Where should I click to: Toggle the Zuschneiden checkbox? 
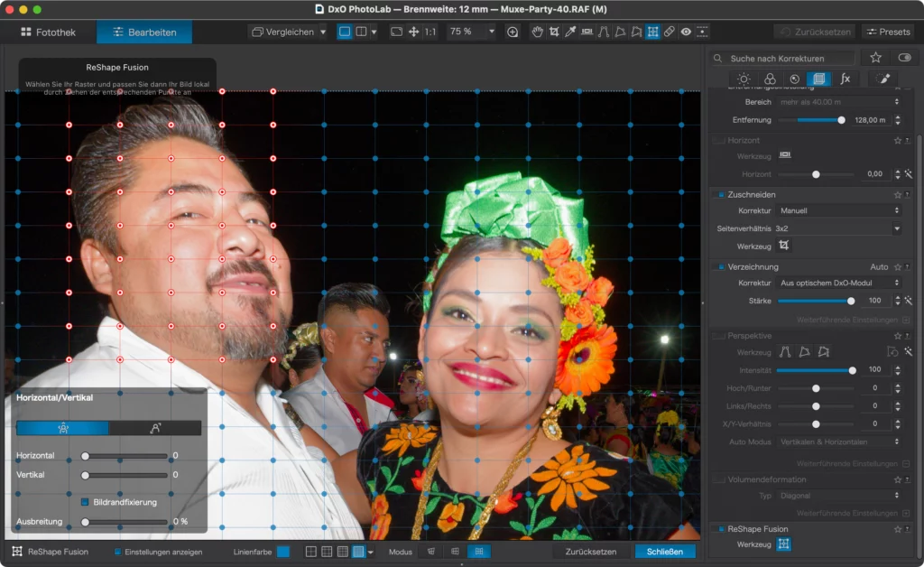pos(720,194)
